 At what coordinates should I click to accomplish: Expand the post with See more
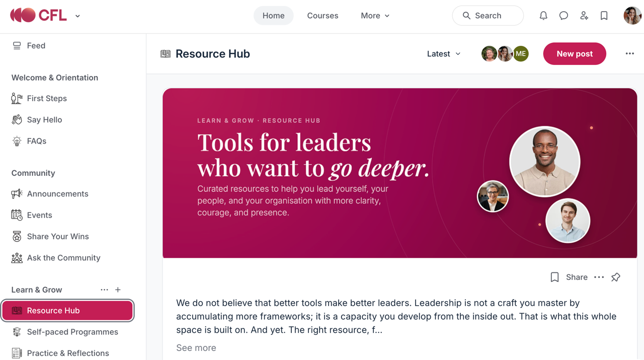pyautogui.click(x=196, y=348)
